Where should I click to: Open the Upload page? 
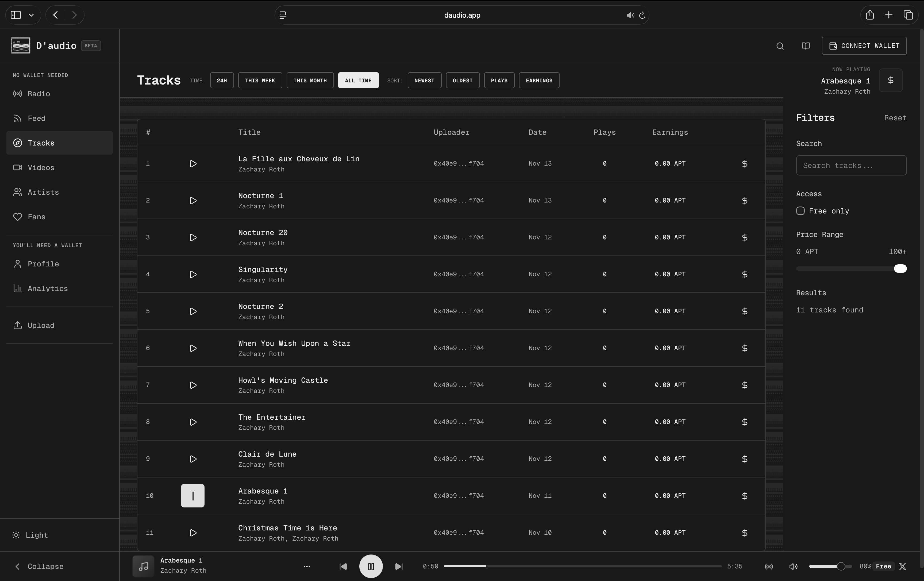40,325
